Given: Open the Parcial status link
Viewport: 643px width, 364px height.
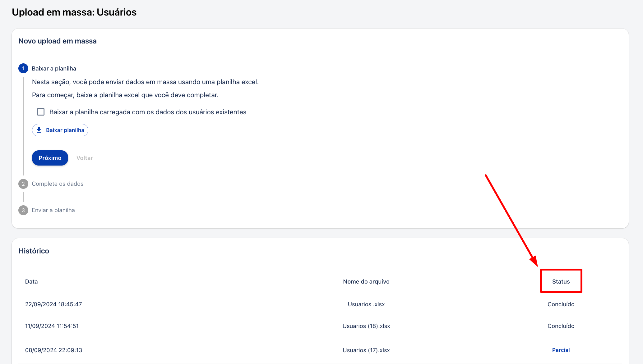Looking at the screenshot, I should tap(561, 350).
